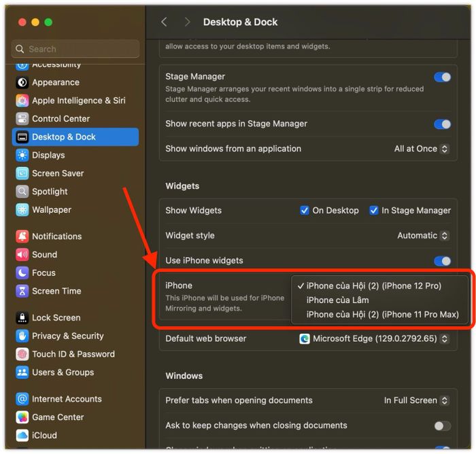This screenshot has height=454, width=476.
Task: Open Show windows All at Once popup
Action: click(422, 149)
